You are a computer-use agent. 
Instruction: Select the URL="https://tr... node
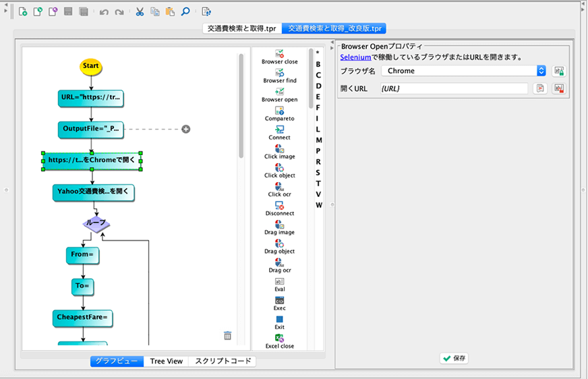(91, 98)
